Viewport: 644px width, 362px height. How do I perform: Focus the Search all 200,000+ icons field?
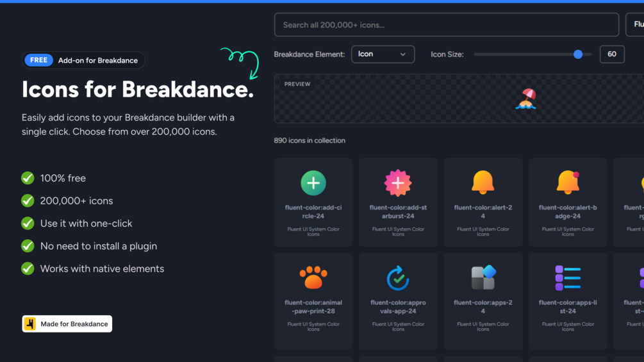[x=447, y=24]
